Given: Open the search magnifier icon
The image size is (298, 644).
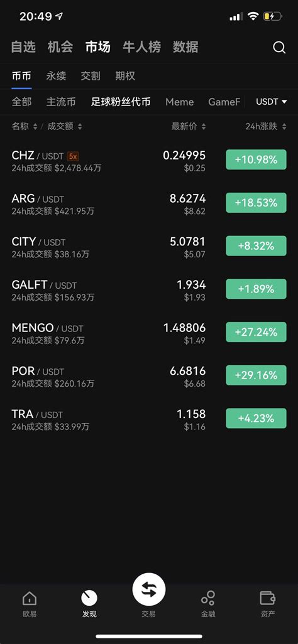Looking at the screenshot, I should pyautogui.click(x=279, y=47).
